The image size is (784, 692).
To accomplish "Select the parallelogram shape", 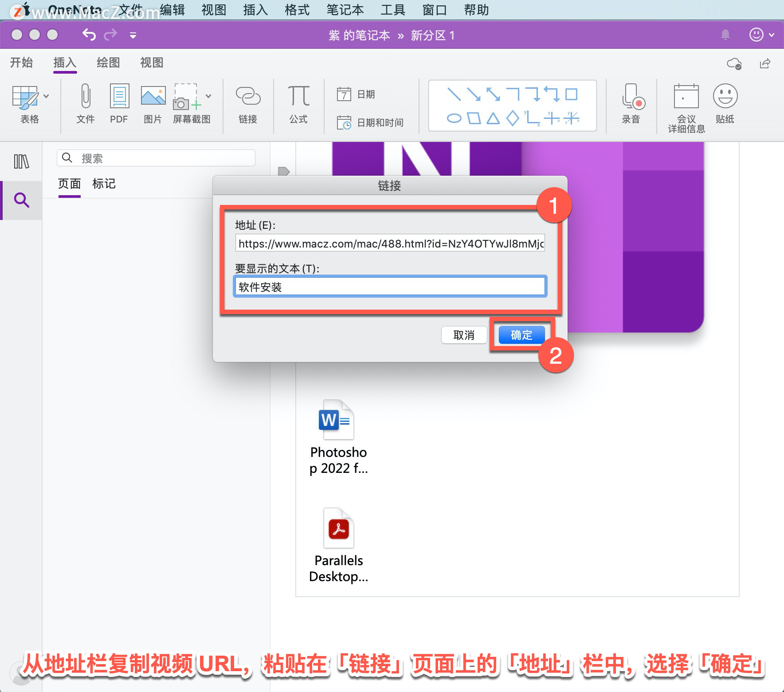I will 474,118.
